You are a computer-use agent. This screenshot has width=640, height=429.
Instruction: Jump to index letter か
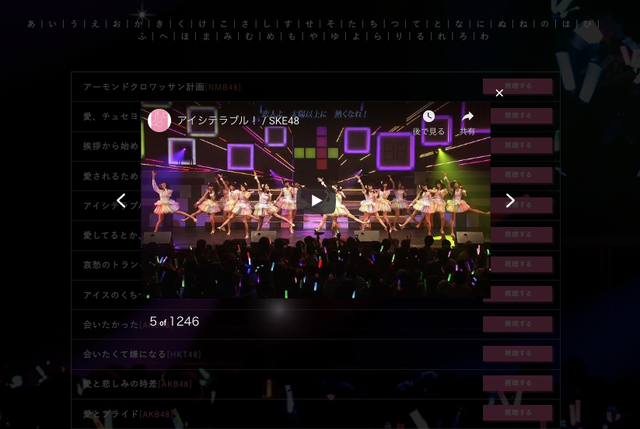[x=138, y=24]
